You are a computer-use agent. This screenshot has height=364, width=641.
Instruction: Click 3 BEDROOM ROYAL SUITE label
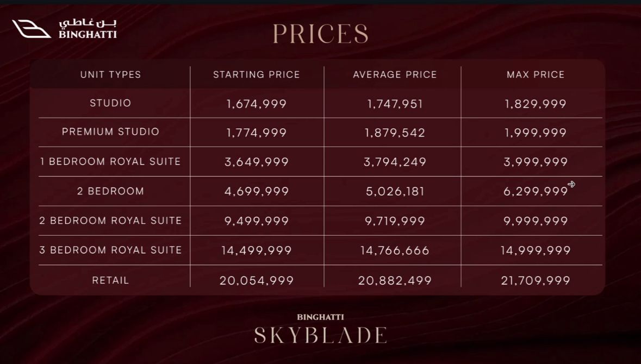(x=110, y=250)
